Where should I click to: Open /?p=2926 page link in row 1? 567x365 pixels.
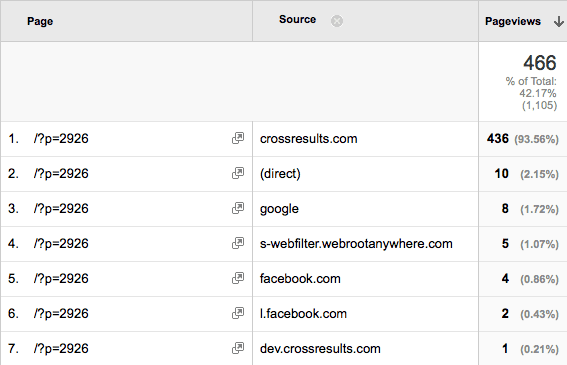[61, 139]
